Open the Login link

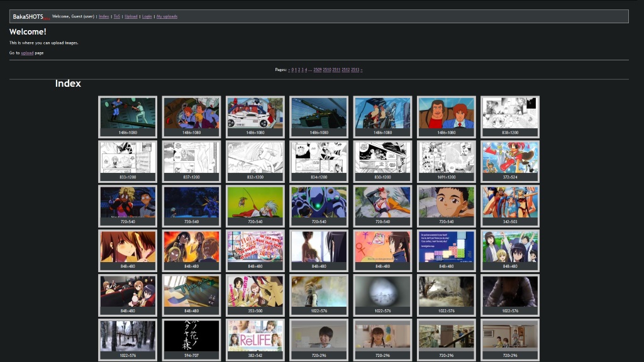pos(147,16)
